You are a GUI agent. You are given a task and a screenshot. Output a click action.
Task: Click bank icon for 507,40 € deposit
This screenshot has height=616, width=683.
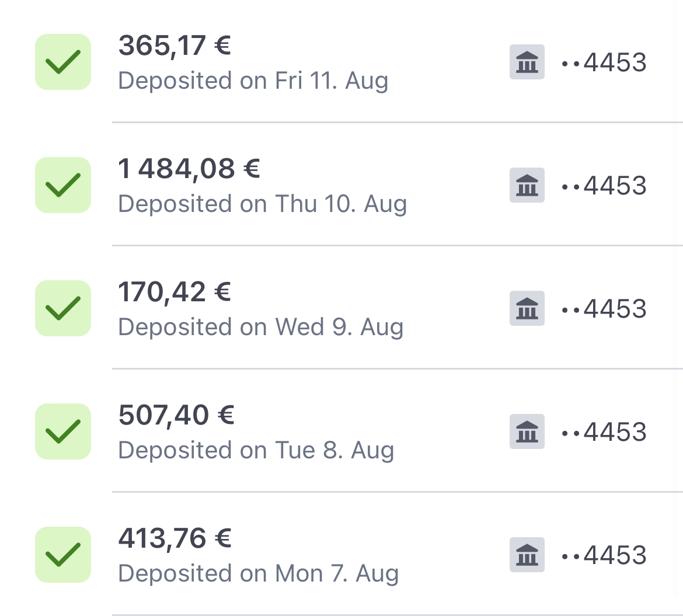click(x=527, y=431)
